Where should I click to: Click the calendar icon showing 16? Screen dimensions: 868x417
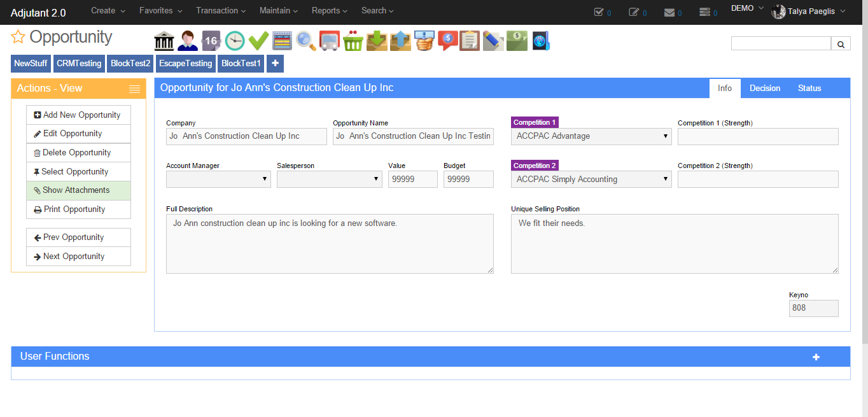pyautogui.click(x=211, y=41)
